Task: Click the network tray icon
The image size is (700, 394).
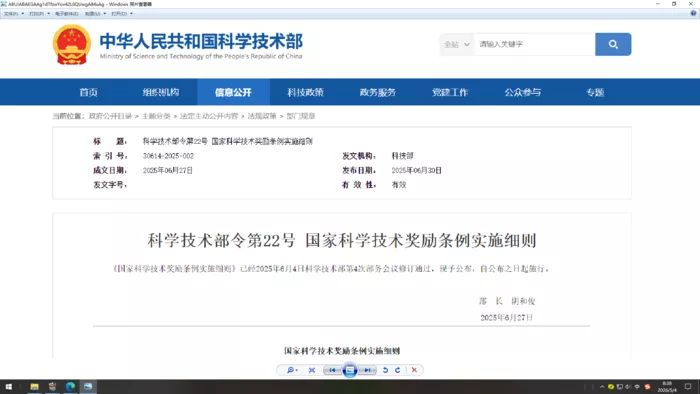Action: (620, 387)
